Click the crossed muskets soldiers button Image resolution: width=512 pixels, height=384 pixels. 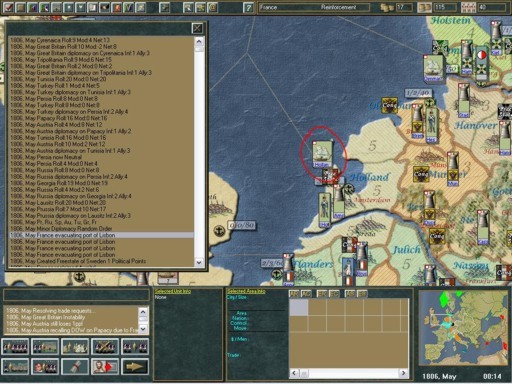tap(105, 347)
